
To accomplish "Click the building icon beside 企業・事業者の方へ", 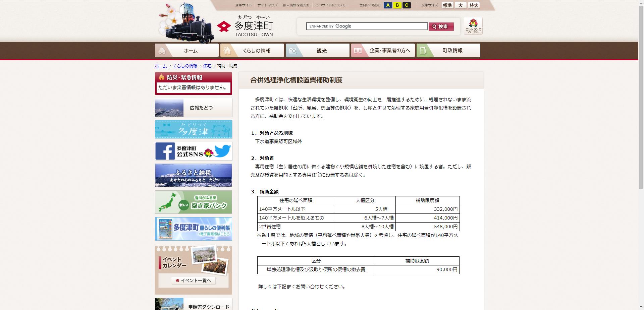I will tap(358, 51).
